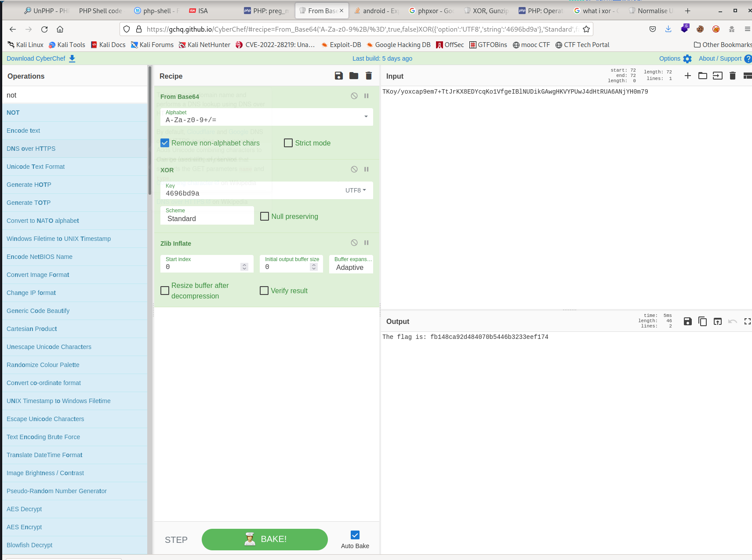Save output to file

tap(687, 322)
